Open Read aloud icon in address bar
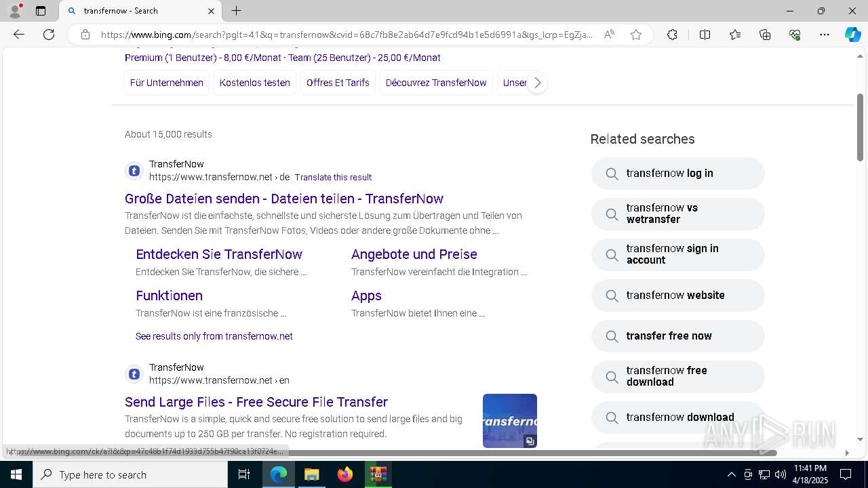 click(609, 35)
